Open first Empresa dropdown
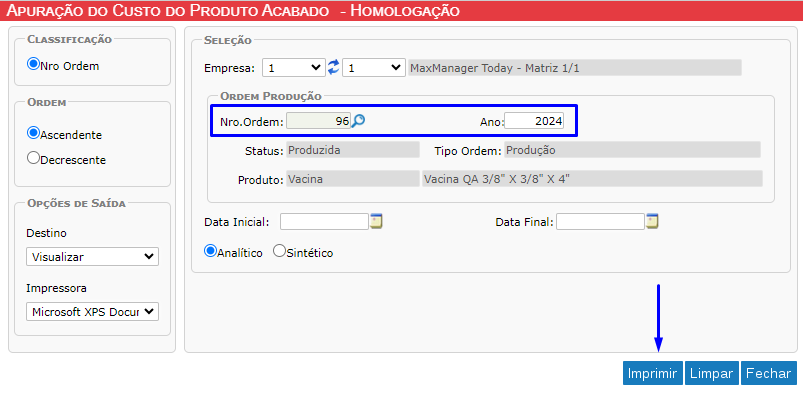This screenshot has width=803, height=393. point(294,68)
